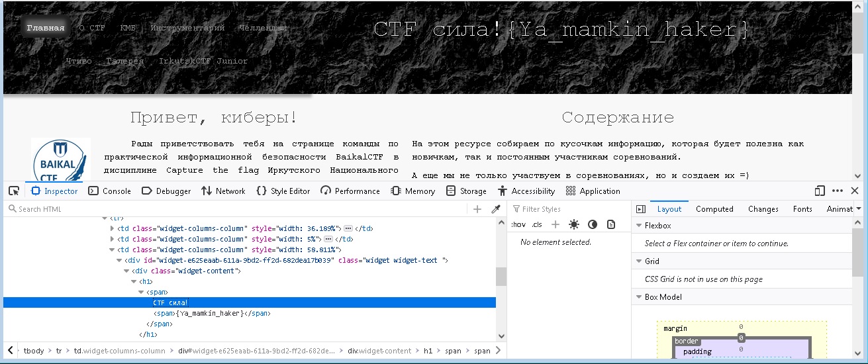Screen dimensions: 868x364
Task: Click the markup view vertical scrollbar thumb
Action: tap(501, 277)
